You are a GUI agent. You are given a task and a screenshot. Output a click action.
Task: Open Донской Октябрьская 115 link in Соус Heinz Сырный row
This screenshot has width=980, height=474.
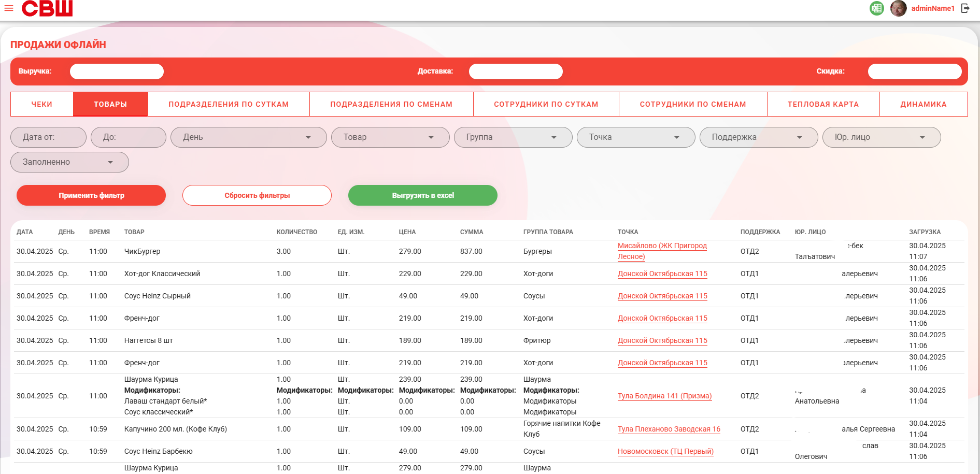662,296
